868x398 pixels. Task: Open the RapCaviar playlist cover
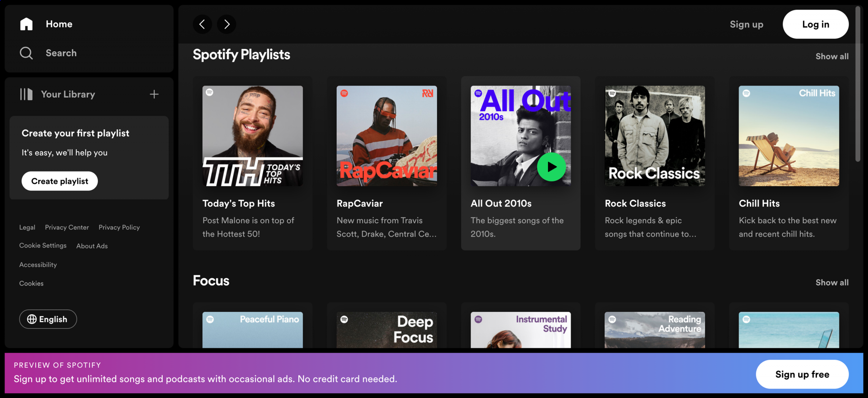coord(387,135)
